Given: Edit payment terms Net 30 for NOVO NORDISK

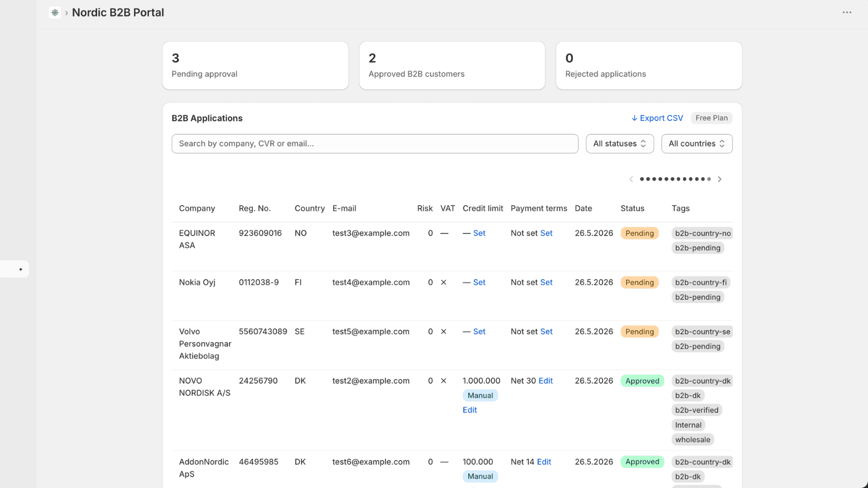Looking at the screenshot, I should [x=546, y=381].
